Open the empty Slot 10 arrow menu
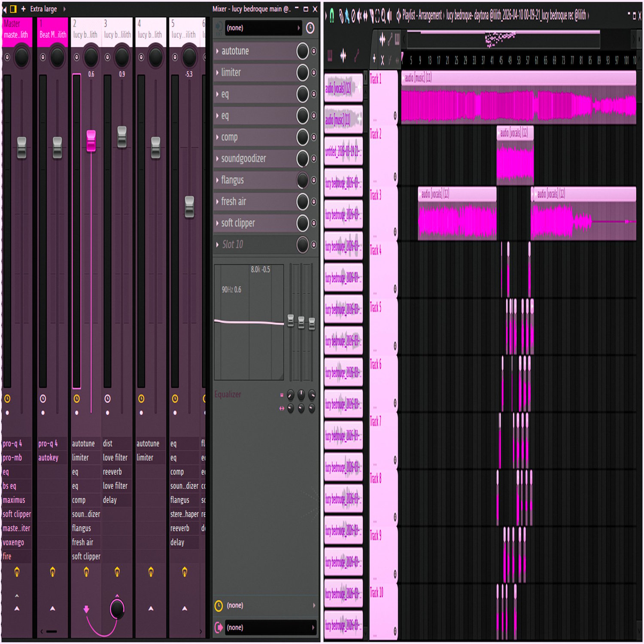Screen dimensions: 644x644 pos(217,244)
